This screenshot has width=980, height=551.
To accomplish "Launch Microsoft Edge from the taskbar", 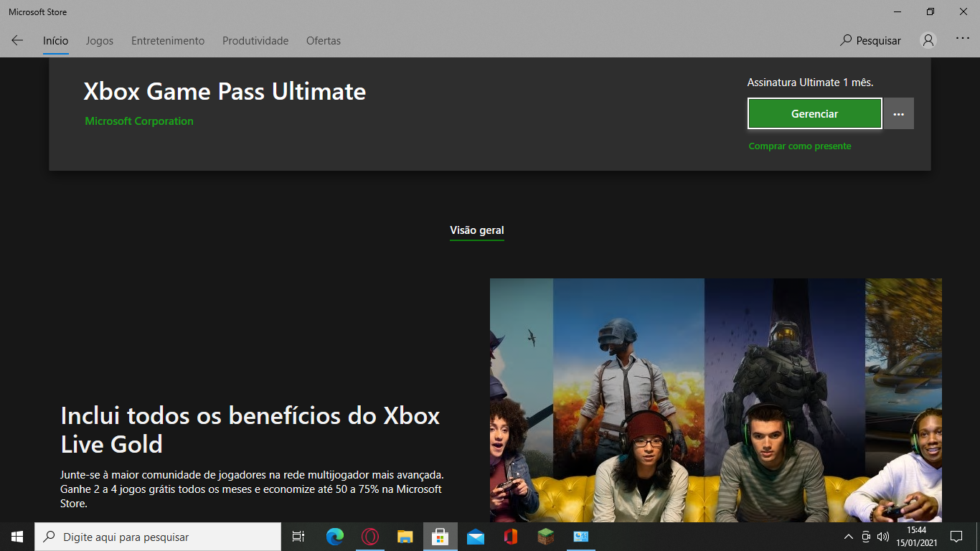I will coord(335,537).
